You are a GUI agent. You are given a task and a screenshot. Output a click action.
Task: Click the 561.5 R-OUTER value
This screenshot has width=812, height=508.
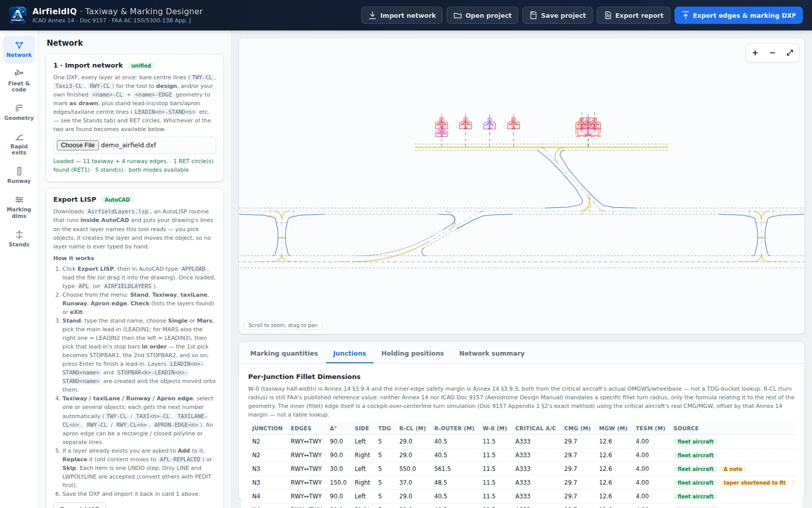[x=443, y=469]
